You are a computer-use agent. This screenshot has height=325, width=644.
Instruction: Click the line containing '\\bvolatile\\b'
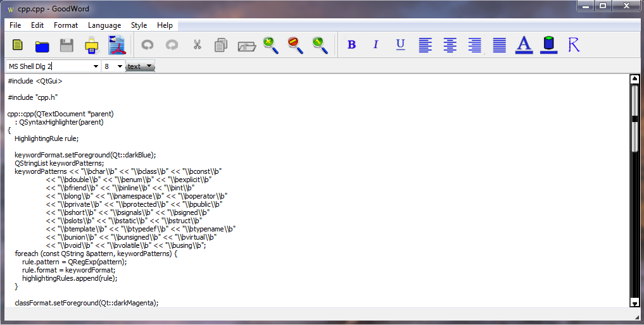coord(125,245)
